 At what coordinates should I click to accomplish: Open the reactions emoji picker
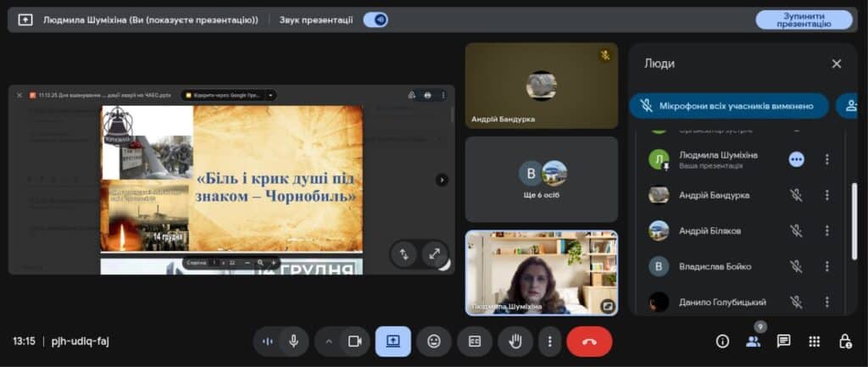pyautogui.click(x=434, y=341)
